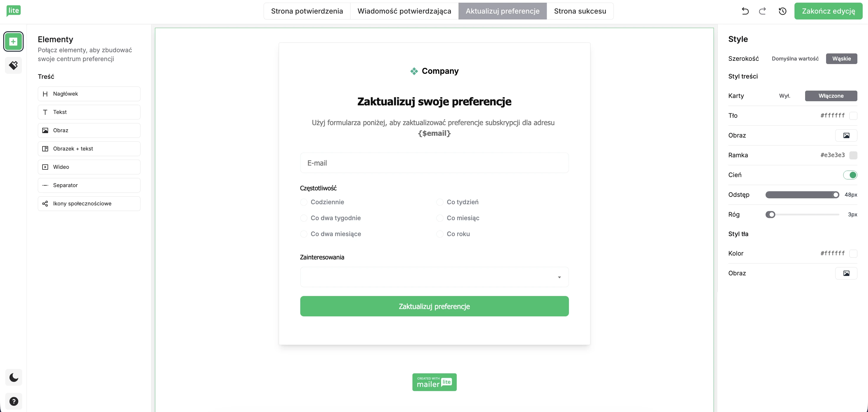Open the version history icon

pyautogui.click(x=782, y=11)
